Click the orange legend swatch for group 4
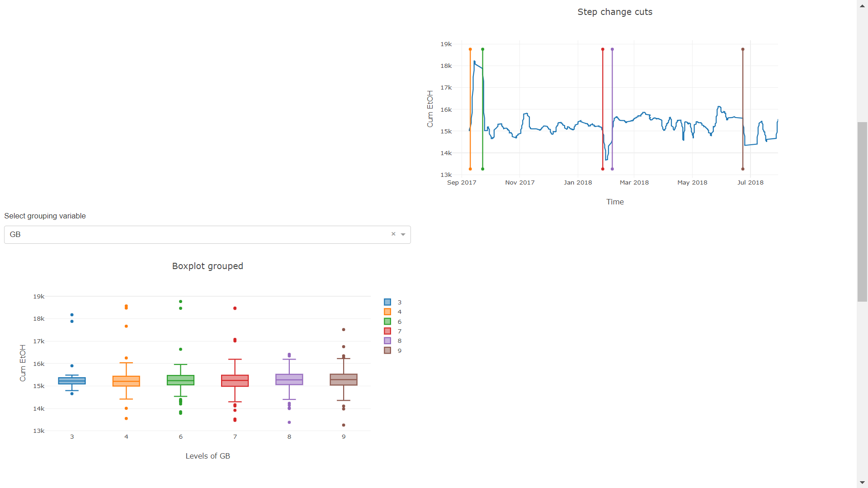Viewport: 868px width, 488px height. click(x=387, y=312)
